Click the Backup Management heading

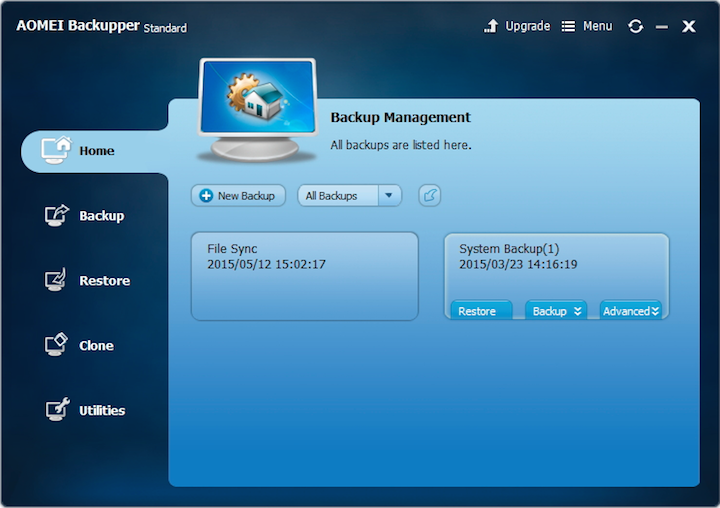point(400,118)
